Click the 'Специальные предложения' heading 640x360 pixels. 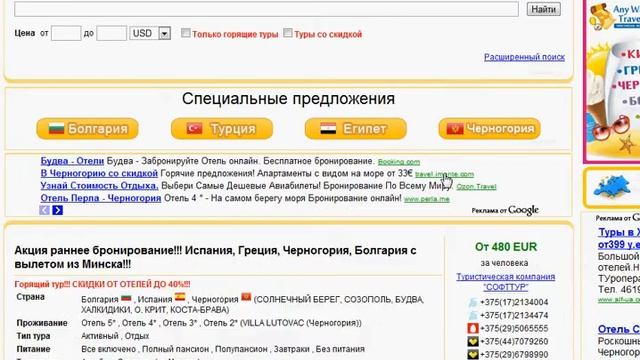pyautogui.click(x=288, y=98)
